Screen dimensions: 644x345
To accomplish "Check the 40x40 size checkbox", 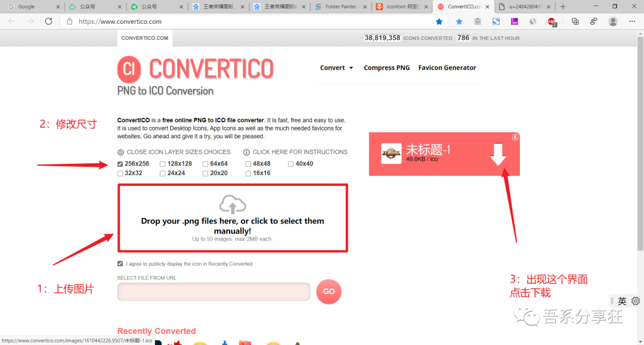I will [x=291, y=164].
